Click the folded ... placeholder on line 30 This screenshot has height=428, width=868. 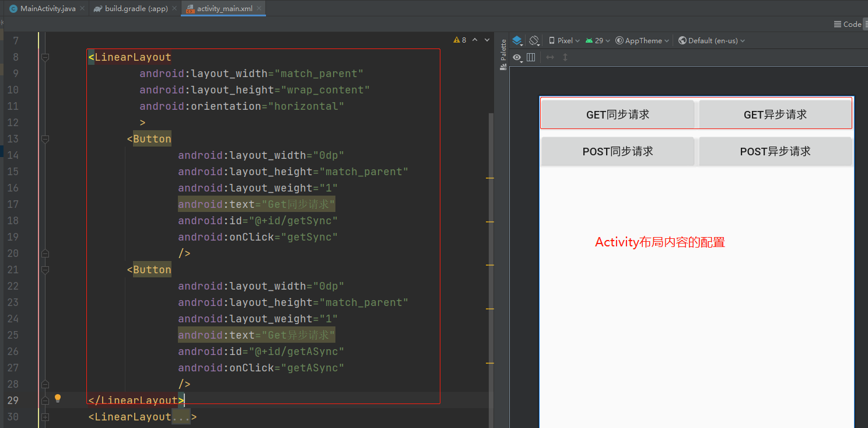click(181, 417)
